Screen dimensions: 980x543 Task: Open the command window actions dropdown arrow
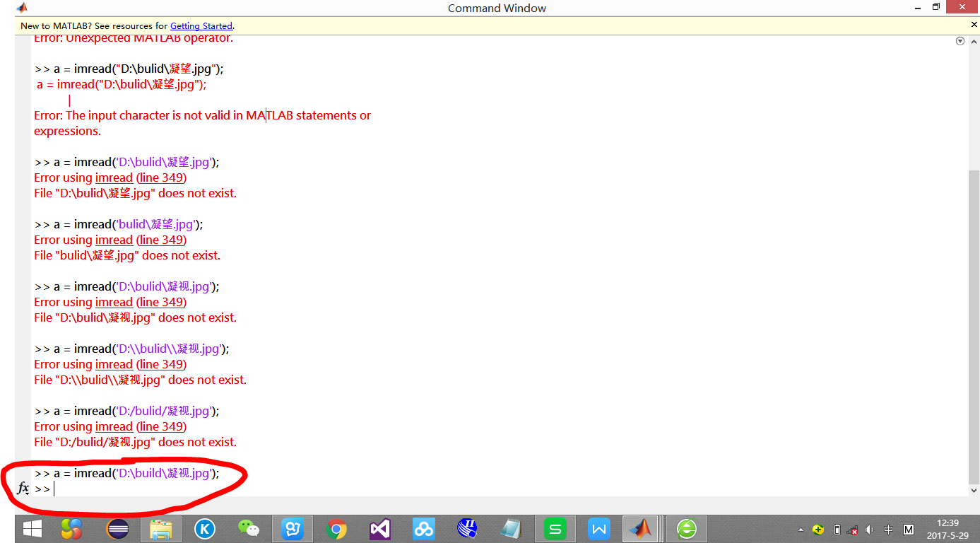click(960, 41)
